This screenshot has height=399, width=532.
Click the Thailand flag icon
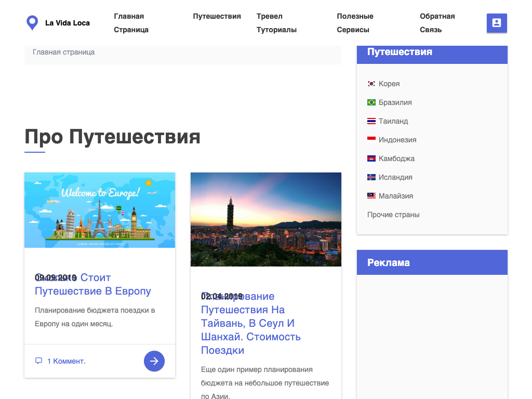point(371,121)
